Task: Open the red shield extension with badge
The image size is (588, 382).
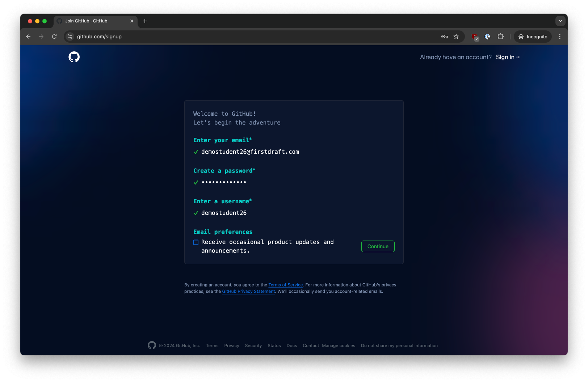Action: click(x=475, y=37)
